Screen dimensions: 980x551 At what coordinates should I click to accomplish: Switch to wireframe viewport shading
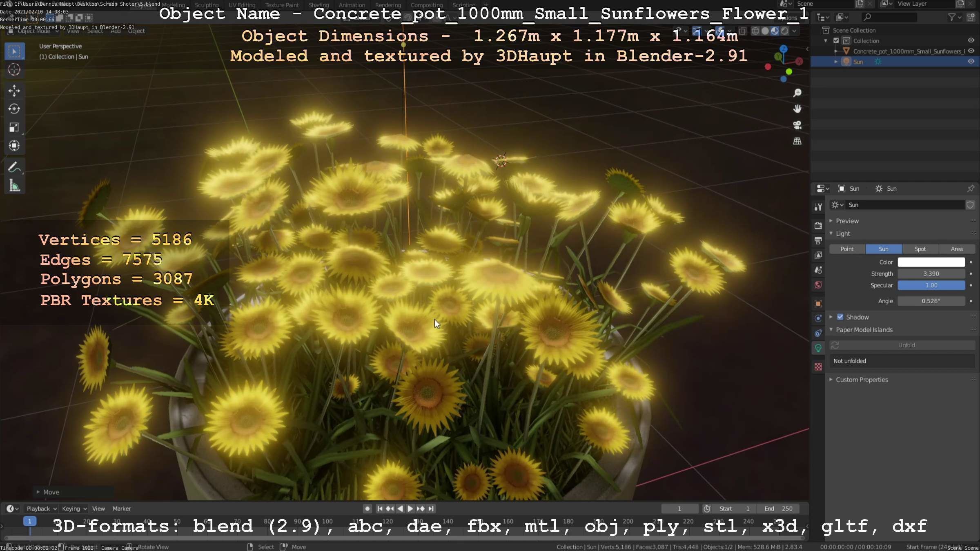pos(755,31)
